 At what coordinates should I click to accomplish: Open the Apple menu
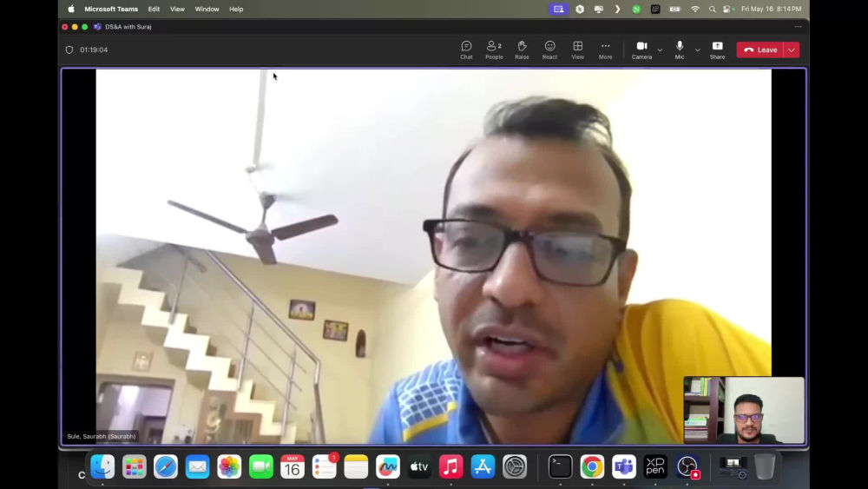71,9
